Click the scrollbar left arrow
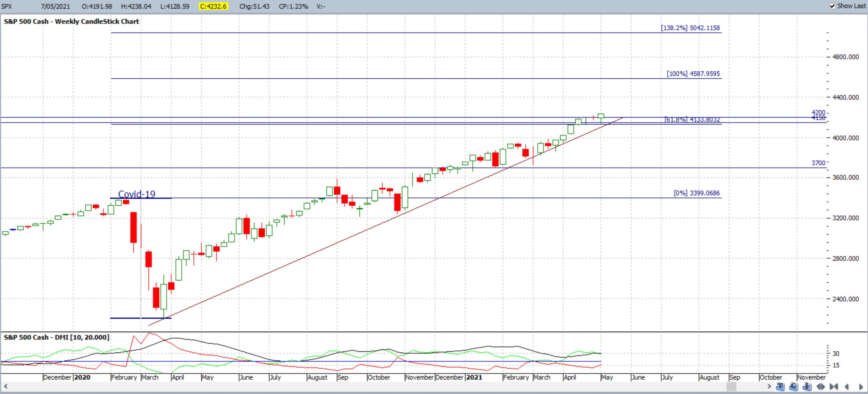 [x=6, y=386]
